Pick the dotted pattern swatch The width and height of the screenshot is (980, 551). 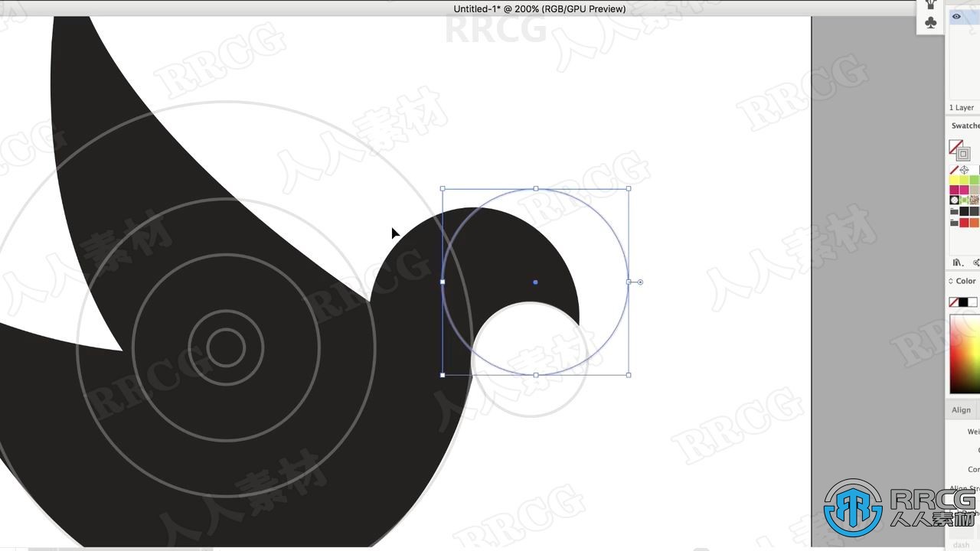click(954, 200)
